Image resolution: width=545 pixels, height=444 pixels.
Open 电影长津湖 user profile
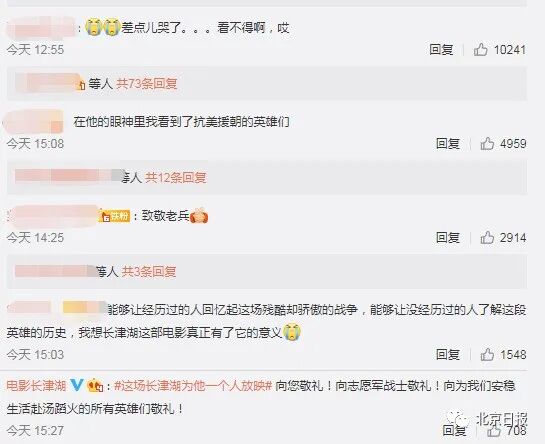[36, 386]
